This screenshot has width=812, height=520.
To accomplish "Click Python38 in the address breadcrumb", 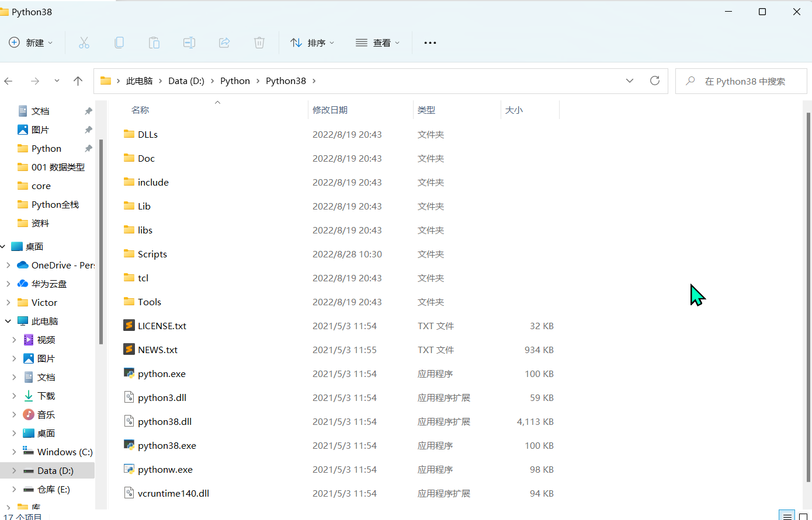I will click(286, 81).
